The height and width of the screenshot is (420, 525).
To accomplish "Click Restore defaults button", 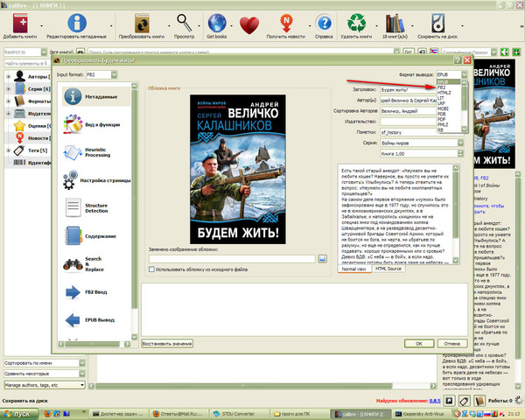I will (167, 344).
